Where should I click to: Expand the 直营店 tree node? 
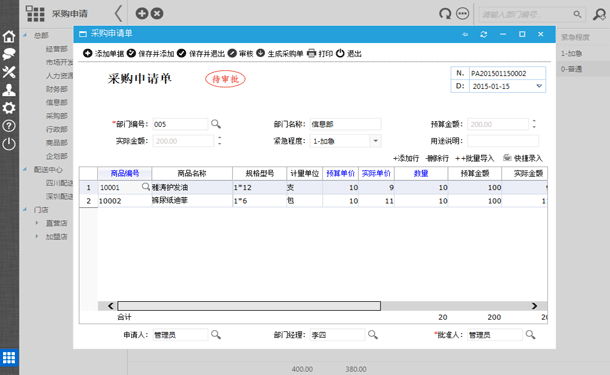click(x=37, y=223)
